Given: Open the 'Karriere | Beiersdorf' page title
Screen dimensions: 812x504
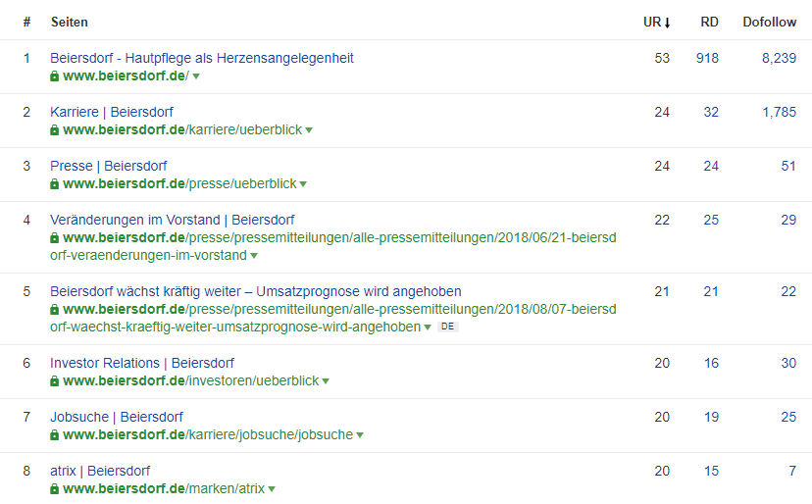Looking at the screenshot, I should 112,112.
